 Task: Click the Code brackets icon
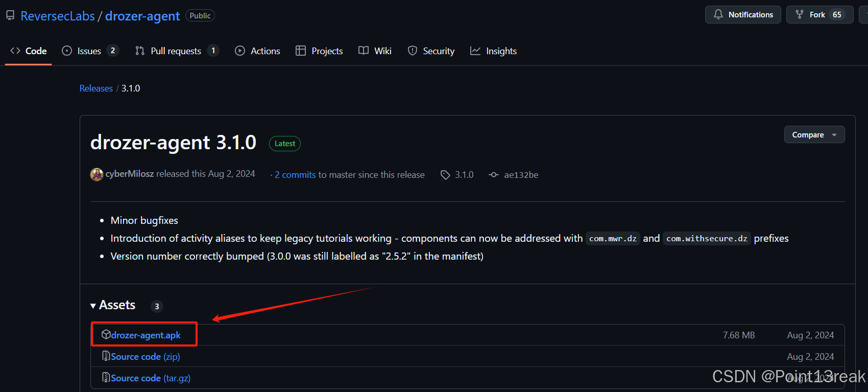point(15,51)
